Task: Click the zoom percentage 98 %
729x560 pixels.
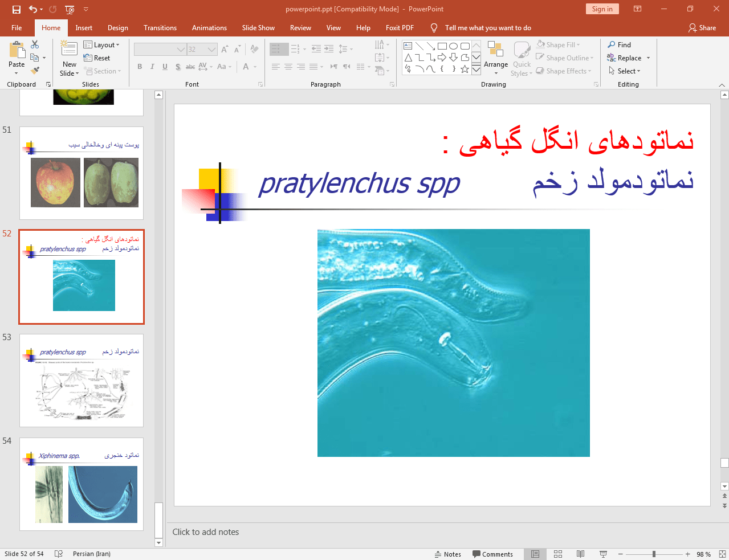Action: click(703, 554)
